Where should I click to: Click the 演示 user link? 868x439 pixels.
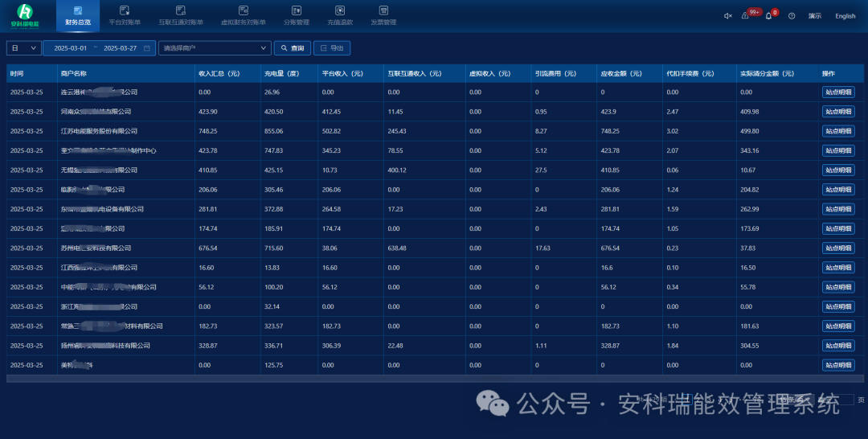(814, 16)
